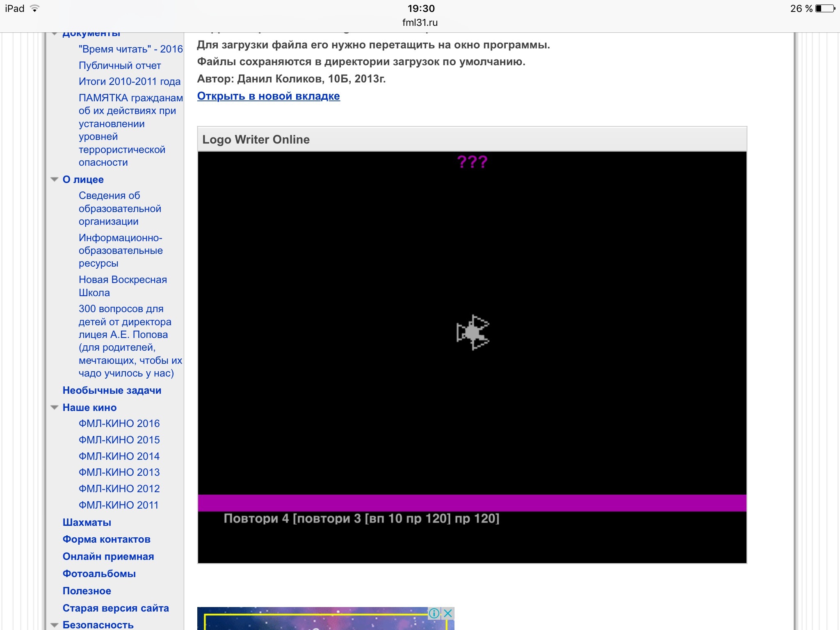Open Публичный отчет document link
The height and width of the screenshot is (630, 840).
click(x=120, y=66)
